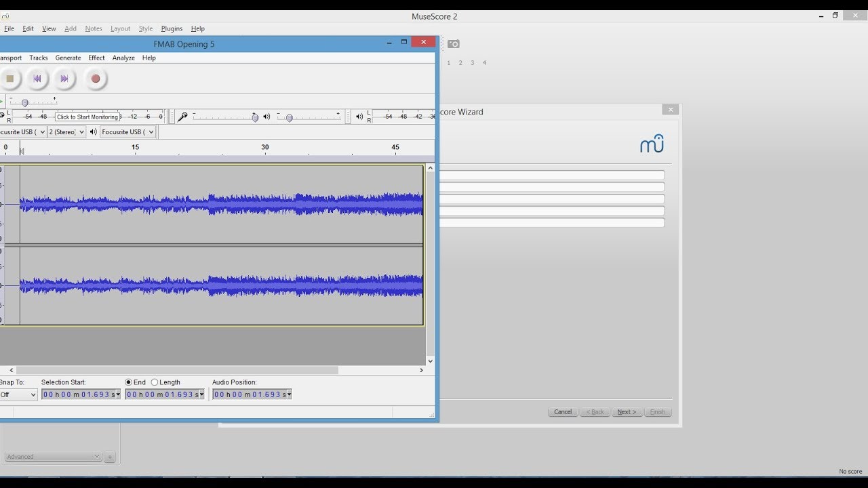This screenshot has width=868, height=488.
Task: Click the speaker icon before the output device dropdown
Action: click(x=94, y=131)
